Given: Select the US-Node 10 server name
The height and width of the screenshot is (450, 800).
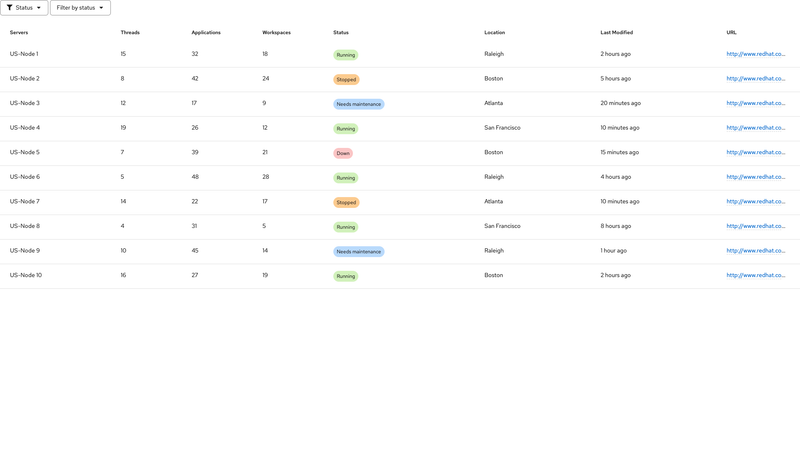Looking at the screenshot, I should coord(26,275).
